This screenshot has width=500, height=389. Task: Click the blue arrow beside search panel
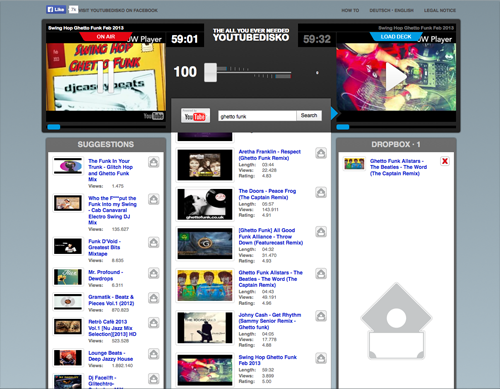(334, 113)
